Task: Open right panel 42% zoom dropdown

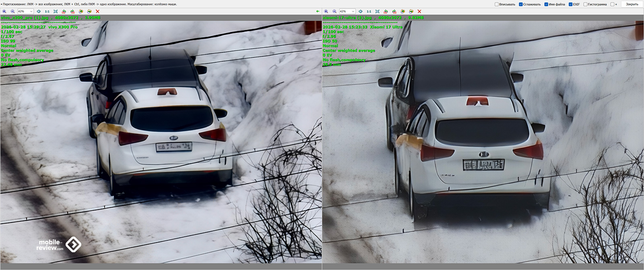Action: 353,11
